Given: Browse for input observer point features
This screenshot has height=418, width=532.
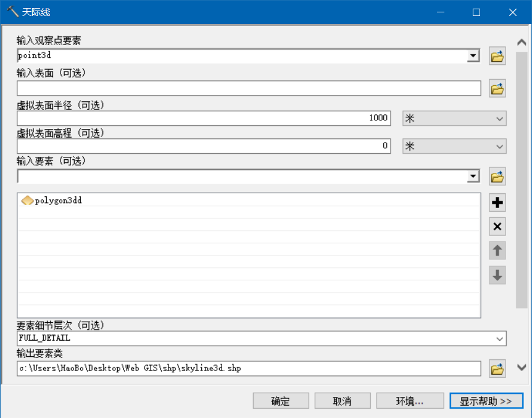Looking at the screenshot, I should [497, 56].
